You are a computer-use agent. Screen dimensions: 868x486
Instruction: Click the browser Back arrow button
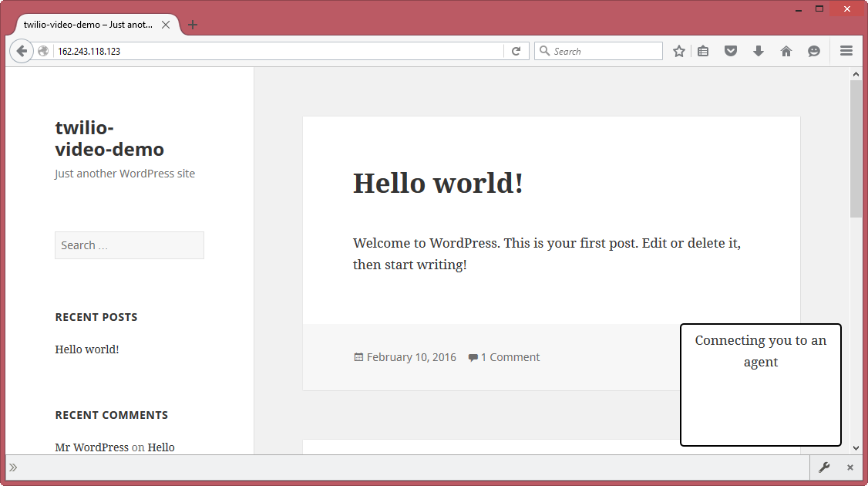pos(22,51)
